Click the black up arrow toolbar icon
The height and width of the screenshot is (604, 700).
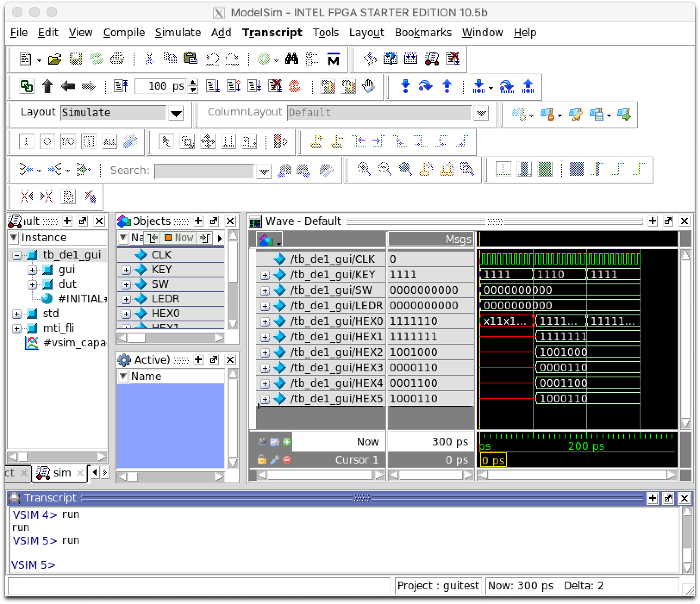tap(47, 87)
